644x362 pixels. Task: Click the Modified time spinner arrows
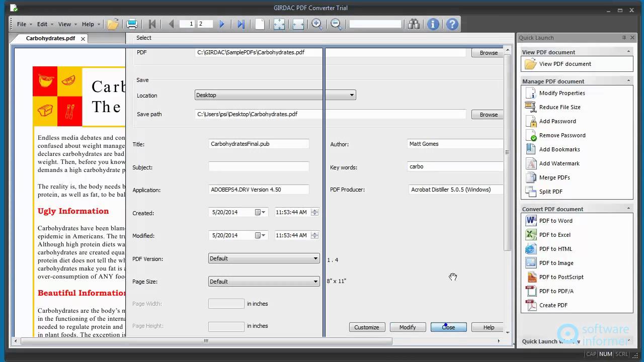pos(314,235)
